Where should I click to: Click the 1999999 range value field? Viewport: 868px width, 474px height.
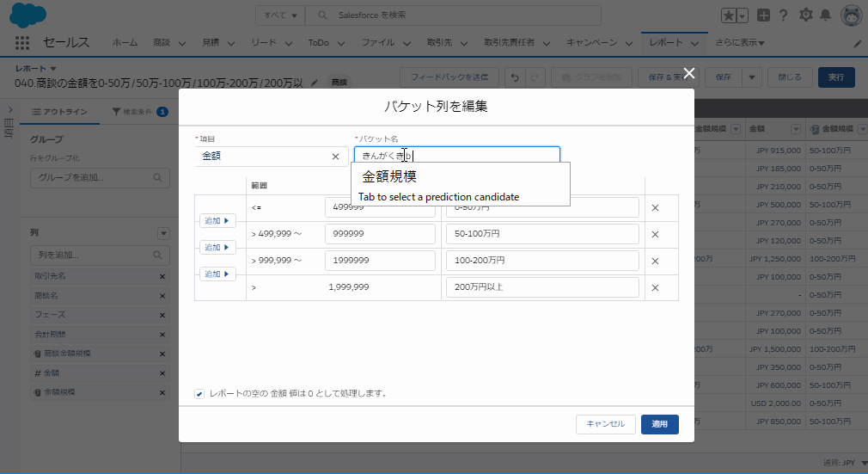(381, 261)
